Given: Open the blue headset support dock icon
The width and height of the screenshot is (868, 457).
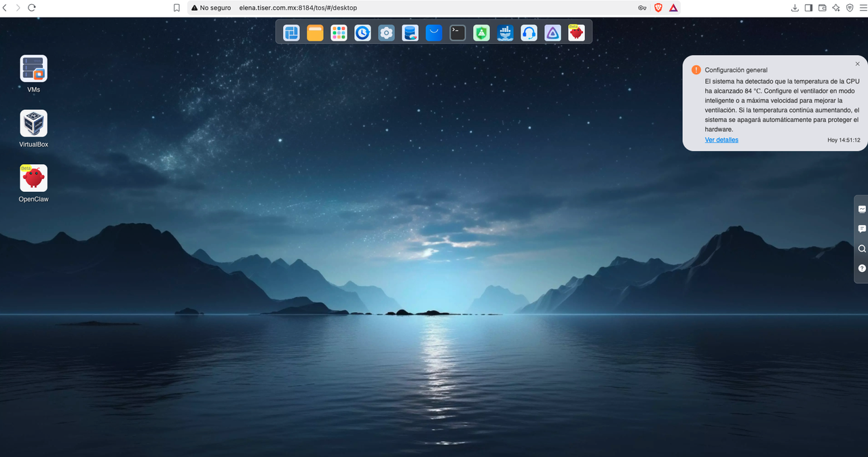Looking at the screenshot, I should 529,33.
